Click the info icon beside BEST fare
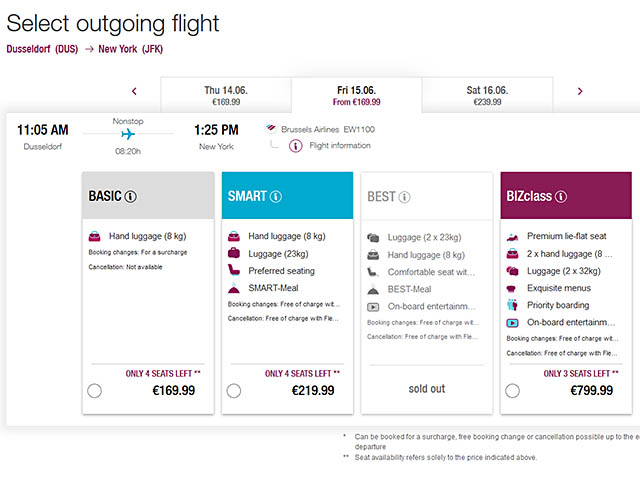The width and height of the screenshot is (640, 480). 404,197
